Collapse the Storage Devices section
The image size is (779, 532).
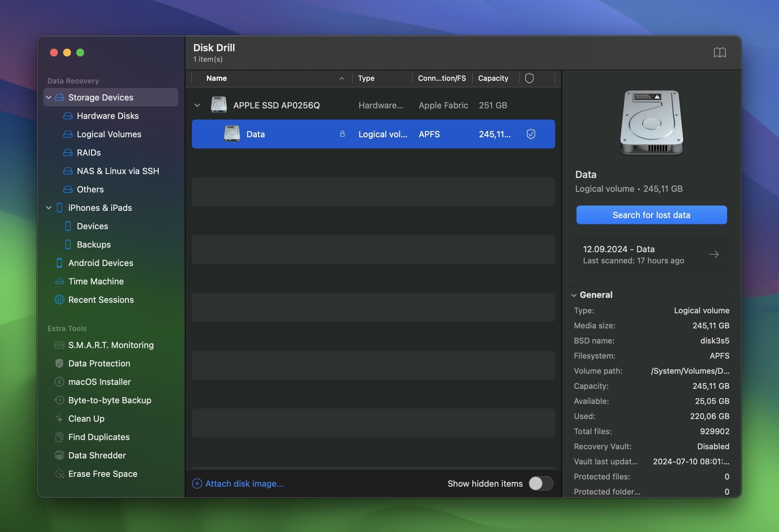click(49, 98)
